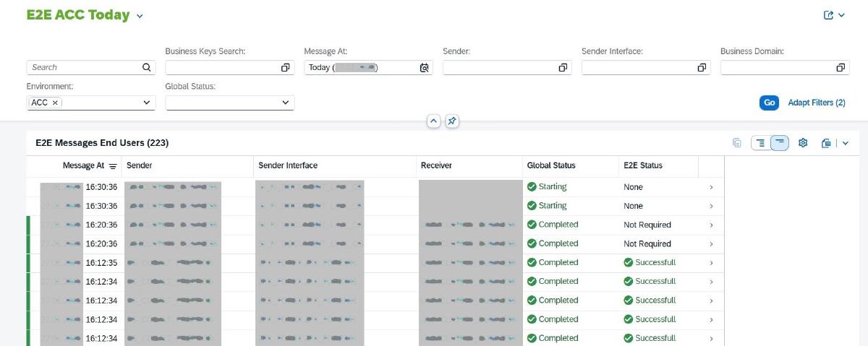Select the collapsed row view toggle
This screenshot has width=868, height=346.
(x=780, y=143)
